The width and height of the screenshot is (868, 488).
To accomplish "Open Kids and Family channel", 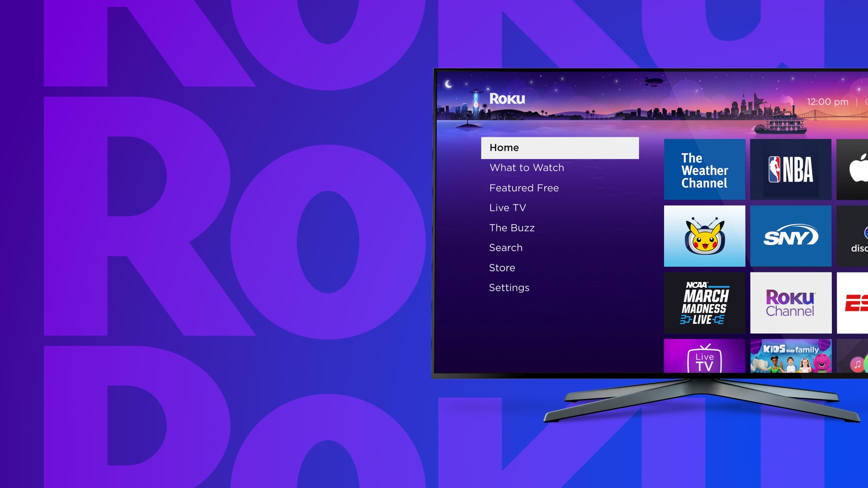I will click(x=790, y=357).
